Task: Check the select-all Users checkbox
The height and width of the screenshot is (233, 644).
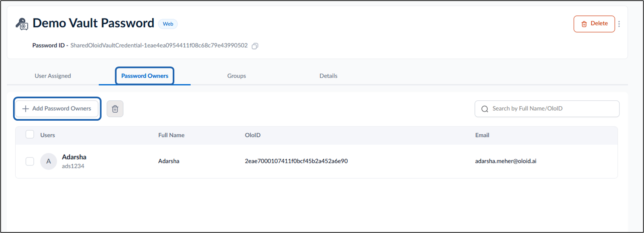Action: pyautogui.click(x=30, y=134)
